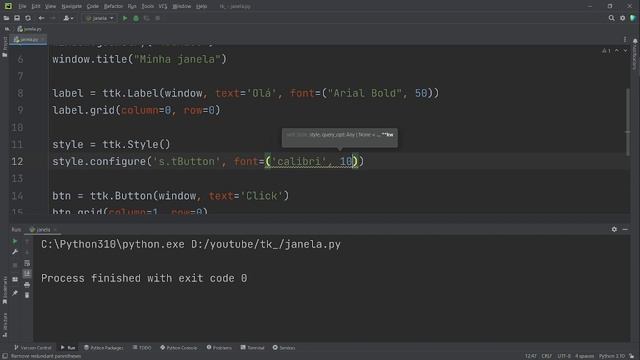Toggle soft-wrap icon in Run panel
This screenshot has height=360, width=640.
tap(27, 263)
